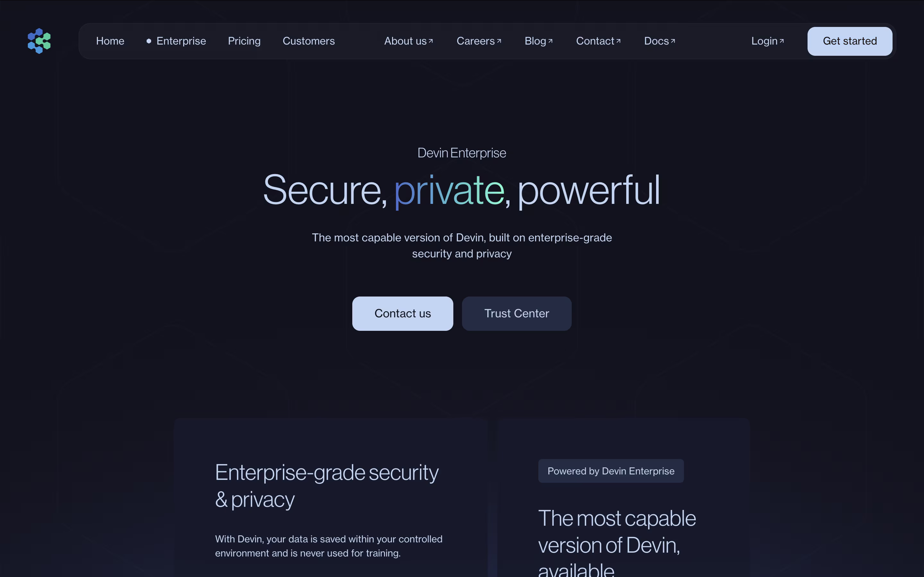Viewport: 924px width, 577px height.
Task: Click the external arrow beside About us
Action: coord(431,41)
